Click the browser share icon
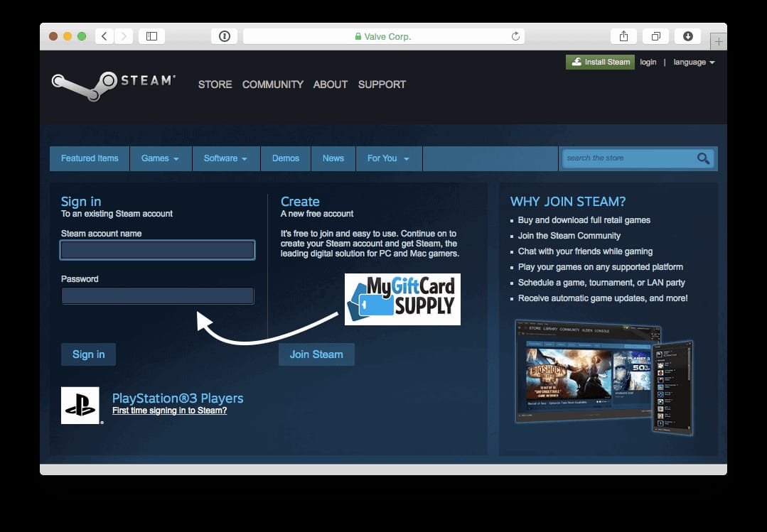Screen dimensions: 767x532 tap(623, 36)
